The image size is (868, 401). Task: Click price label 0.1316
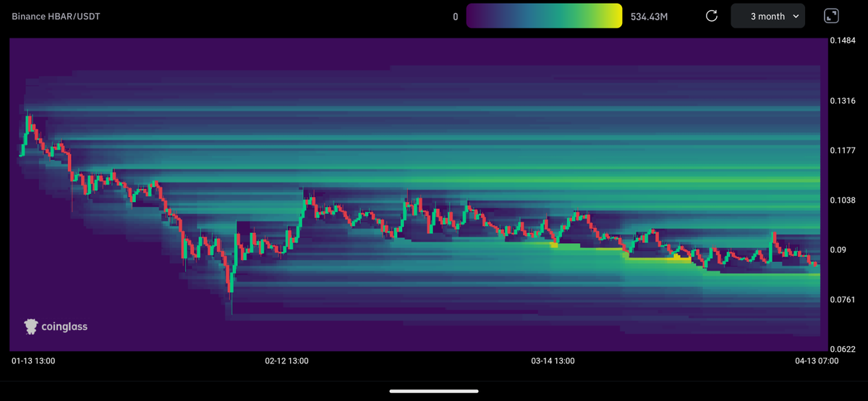[x=843, y=101]
